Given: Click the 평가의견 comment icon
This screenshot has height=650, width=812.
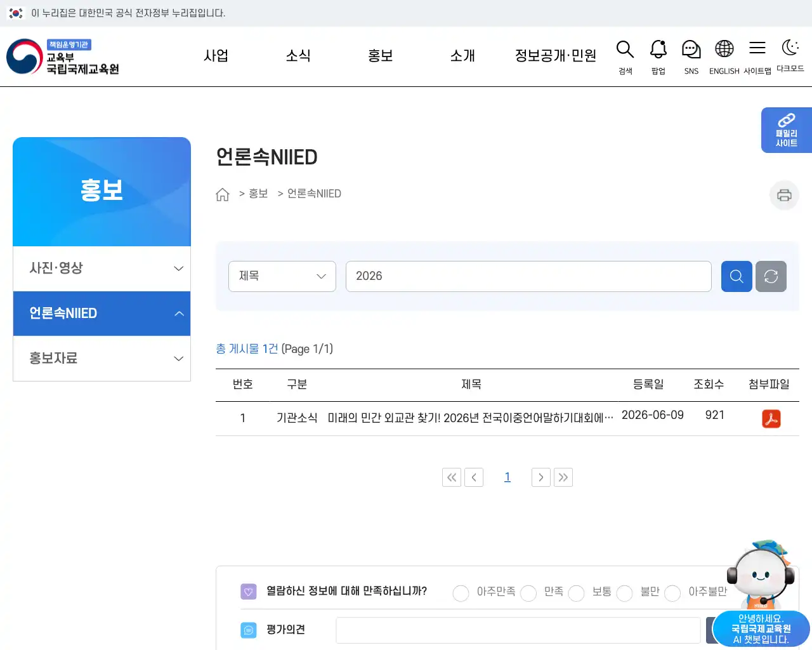Looking at the screenshot, I should (249, 630).
